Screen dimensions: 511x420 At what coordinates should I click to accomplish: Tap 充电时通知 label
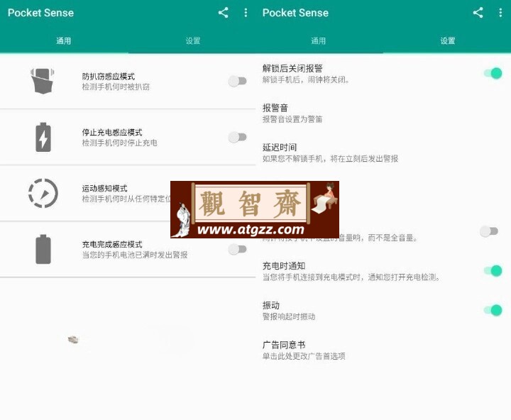point(284,266)
